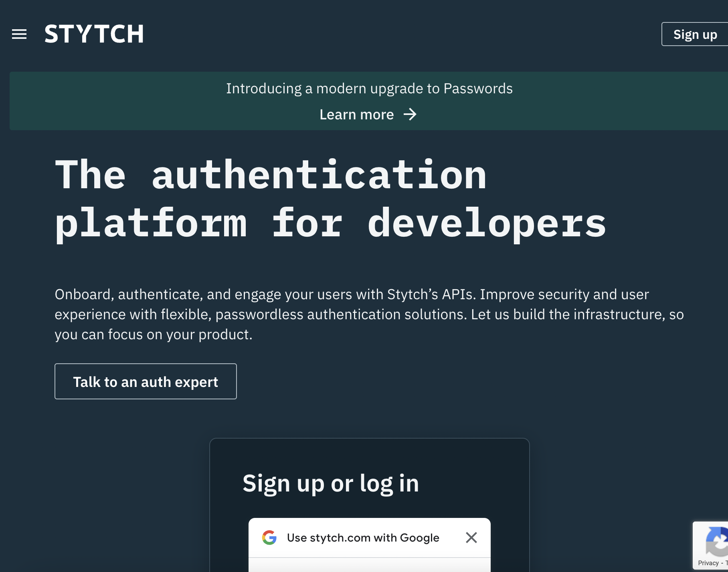Click 'Introducing a modern upgrade to Passwords' text
Image resolution: width=728 pixels, height=572 pixels.
coord(369,89)
